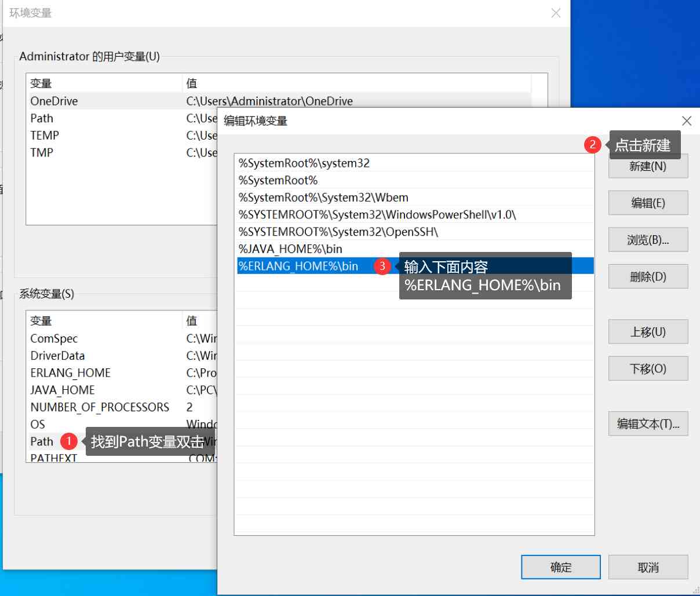The image size is (700, 596).
Task: Open 浏览(B)... folder browser
Action: (x=648, y=240)
